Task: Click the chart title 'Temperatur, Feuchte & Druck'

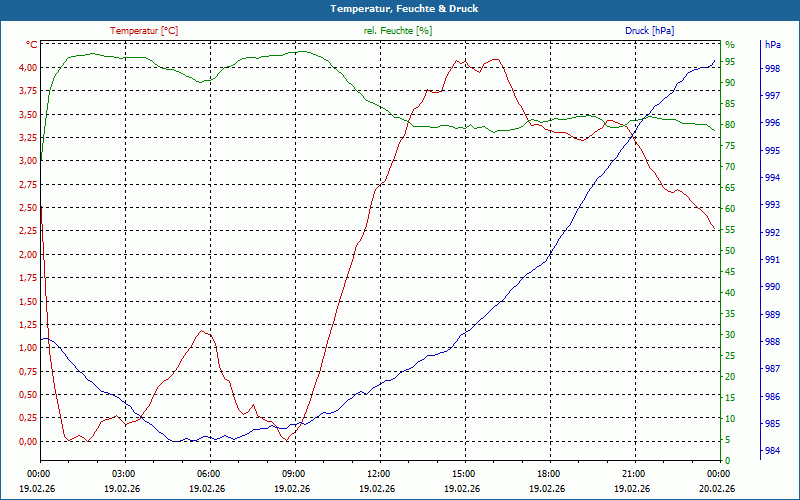Action: pos(404,9)
